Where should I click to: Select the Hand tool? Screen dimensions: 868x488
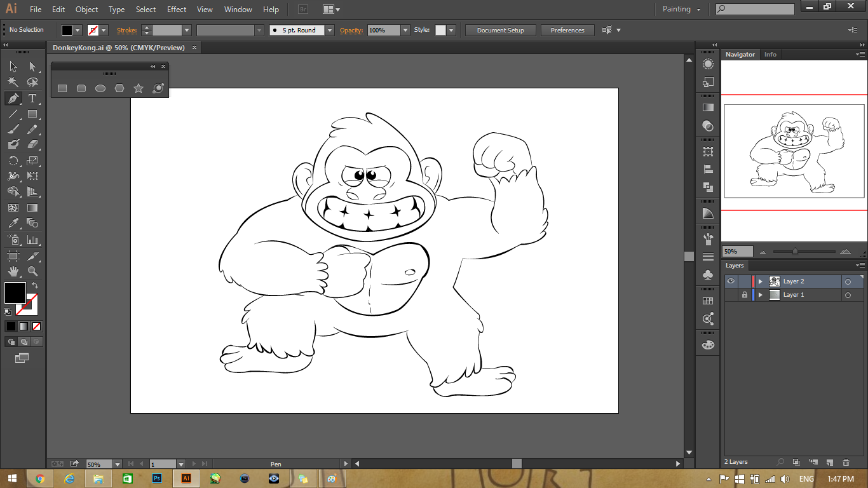pos(13,271)
